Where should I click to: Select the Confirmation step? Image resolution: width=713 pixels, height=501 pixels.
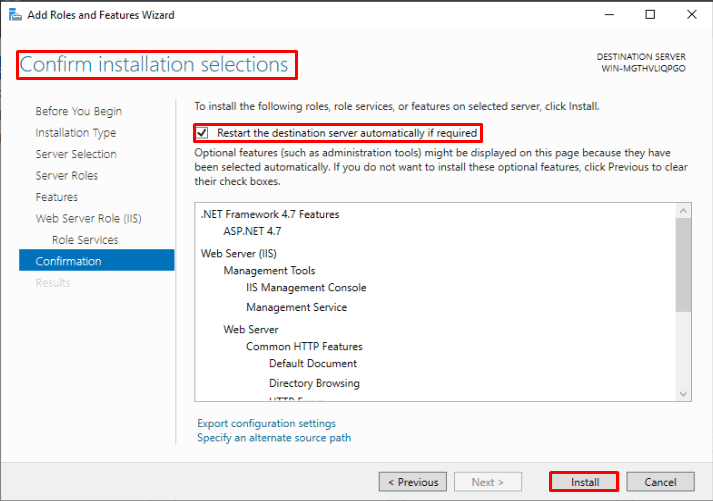(68, 261)
